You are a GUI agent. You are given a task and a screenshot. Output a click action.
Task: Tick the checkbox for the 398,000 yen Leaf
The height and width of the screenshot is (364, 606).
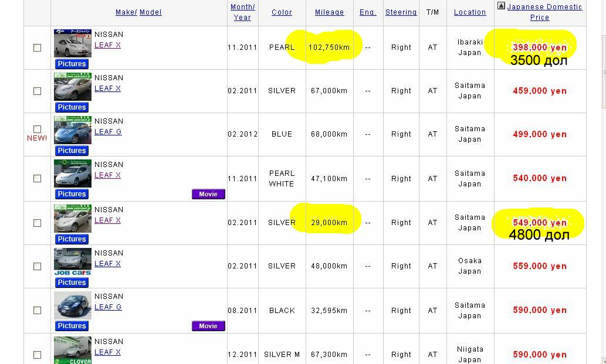[37, 47]
